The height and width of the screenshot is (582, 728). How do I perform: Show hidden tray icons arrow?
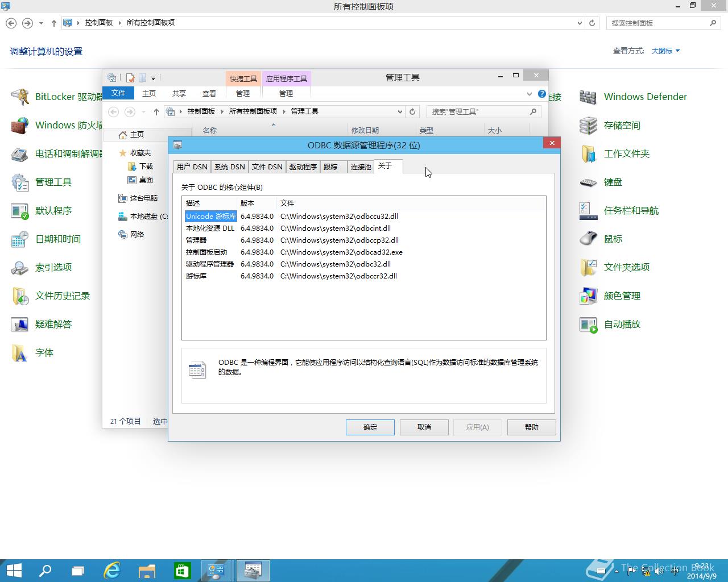click(617, 571)
